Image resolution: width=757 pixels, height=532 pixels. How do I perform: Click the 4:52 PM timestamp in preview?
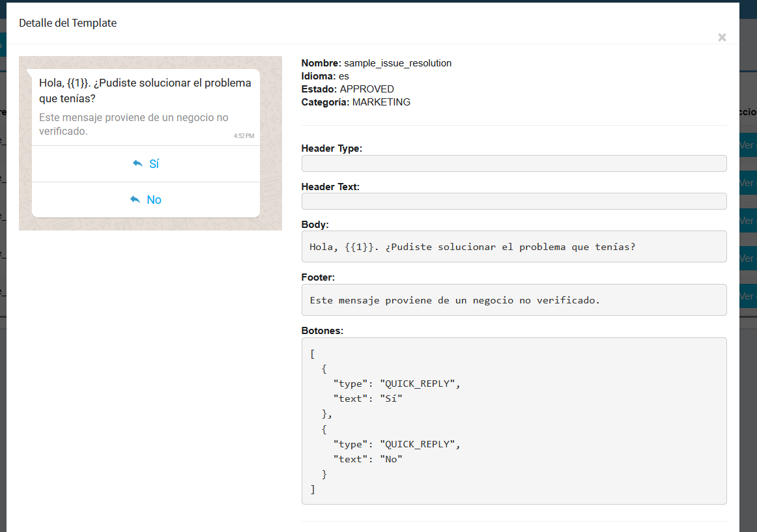pos(244,135)
